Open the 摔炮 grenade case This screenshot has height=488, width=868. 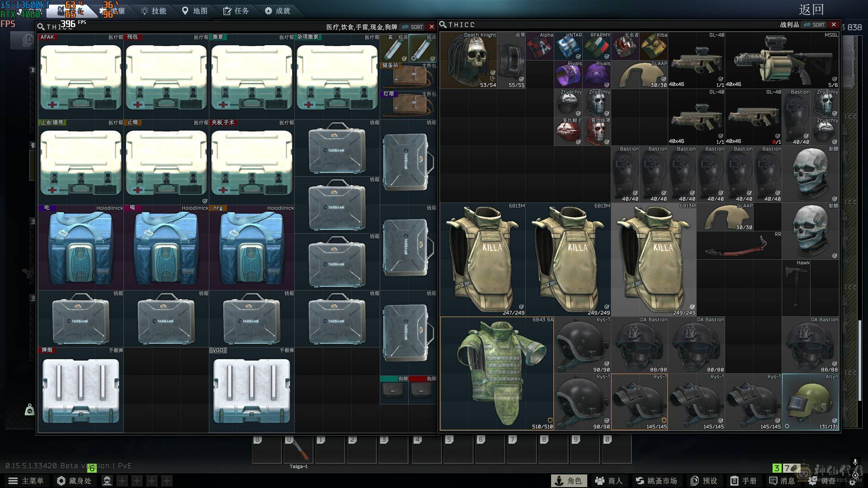(81, 390)
